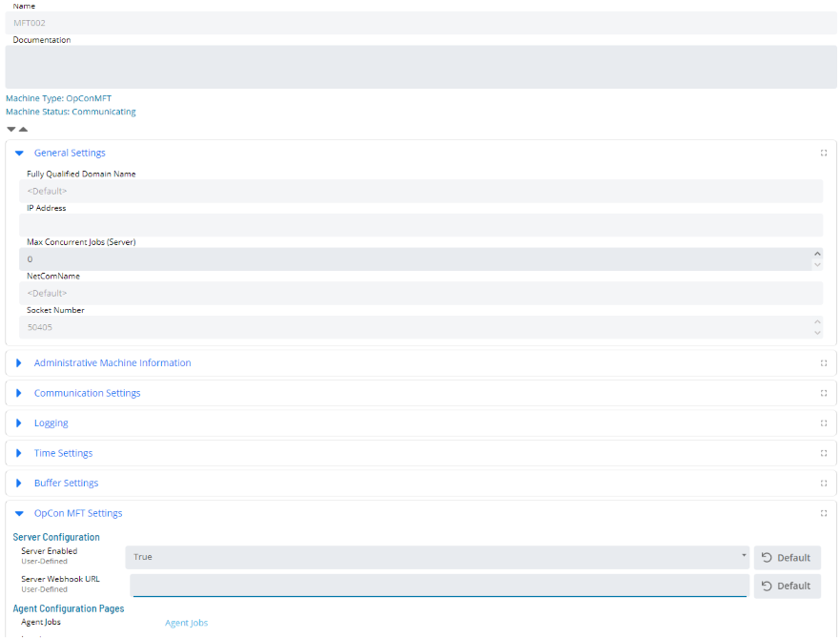Click the Name field containing MFT002
The image size is (840, 638).
pos(421,23)
